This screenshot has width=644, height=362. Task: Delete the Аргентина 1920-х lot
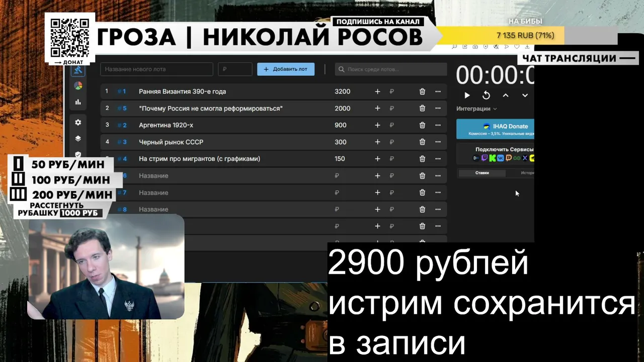[x=422, y=125]
